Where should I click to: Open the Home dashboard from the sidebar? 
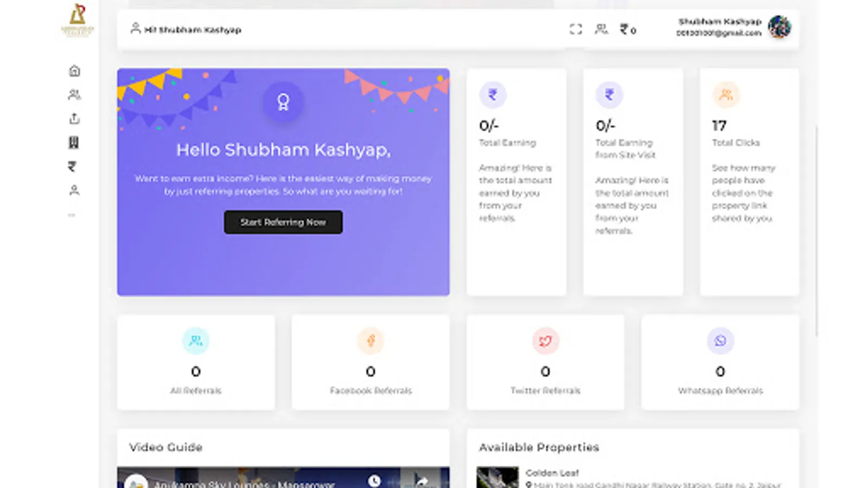(x=74, y=70)
